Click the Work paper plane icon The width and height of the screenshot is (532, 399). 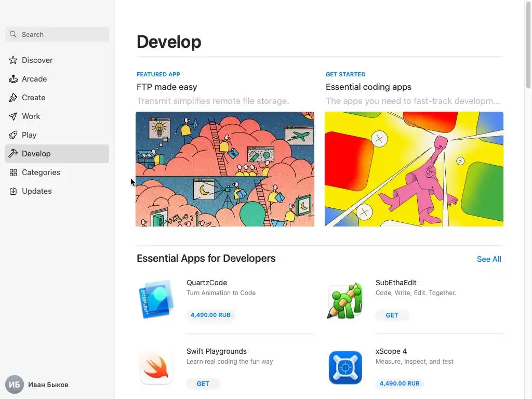pyautogui.click(x=13, y=116)
